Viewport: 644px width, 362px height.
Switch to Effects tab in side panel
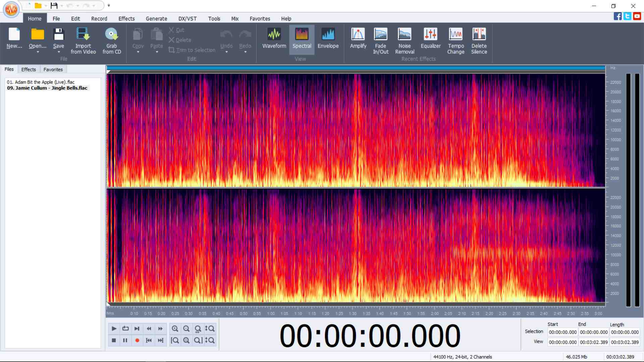point(29,69)
